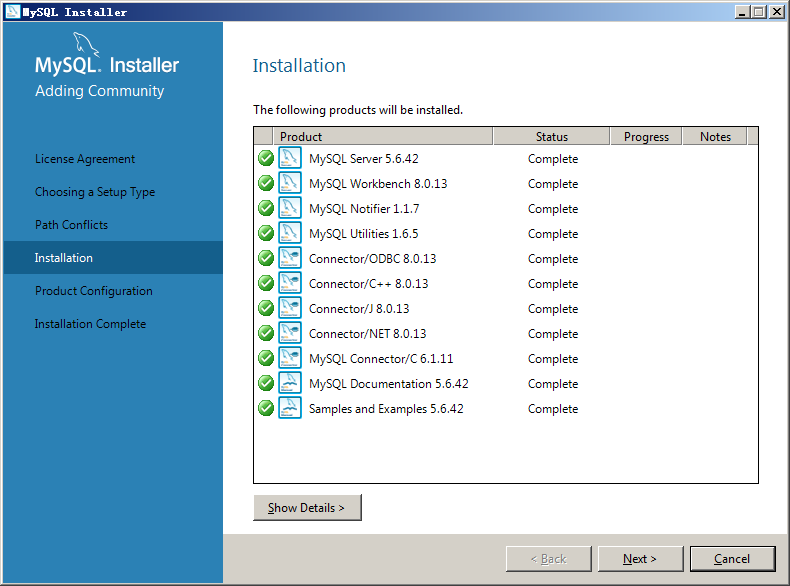This screenshot has height=586, width=790.
Task: Click Complete status for Samples and Examples
Action: (553, 409)
